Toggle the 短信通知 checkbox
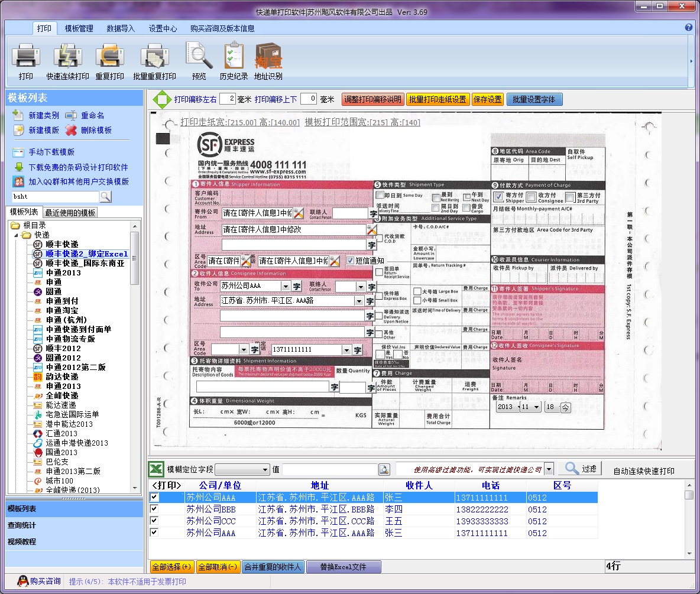The image size is (700, 594). [351, 260]
